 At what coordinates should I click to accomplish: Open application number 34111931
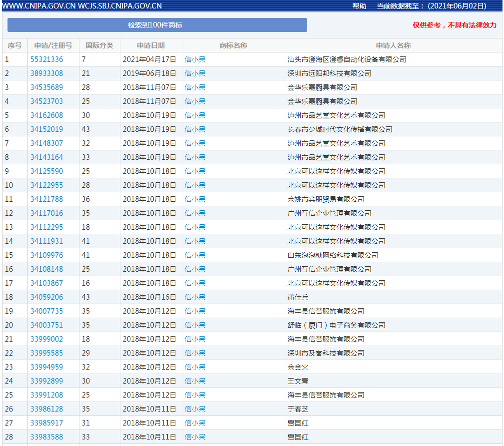click(x=46, y=241)
